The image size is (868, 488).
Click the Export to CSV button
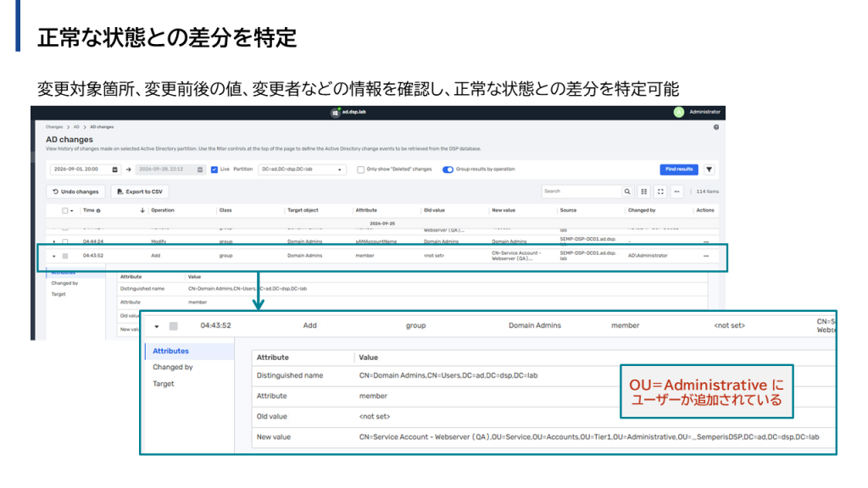point(140,192)
